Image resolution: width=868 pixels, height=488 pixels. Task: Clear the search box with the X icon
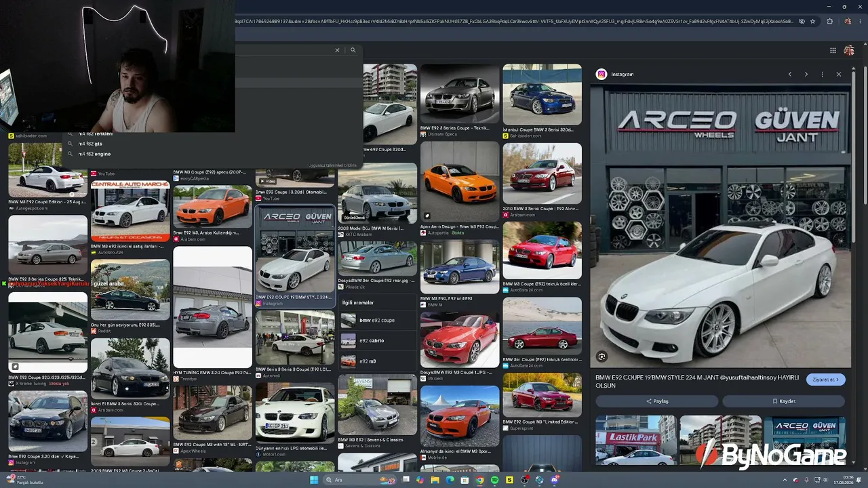[x=337, y=50]
